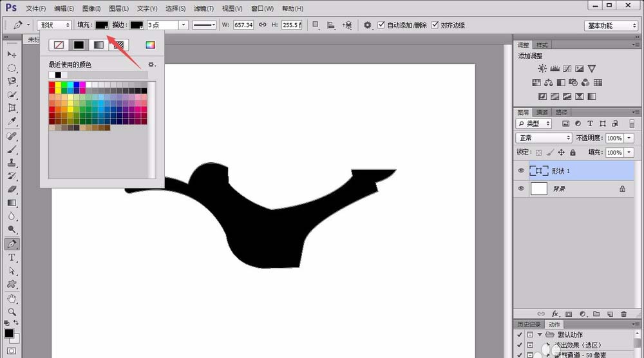Choose the no-color fill option
The width and height of the screenshot is (644, 358).
click(59, 45)
